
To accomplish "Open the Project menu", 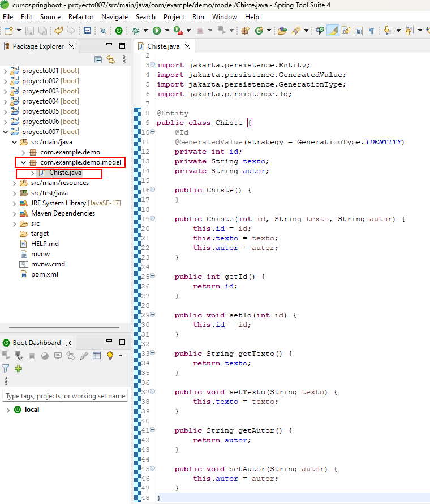I will [x=174, y=17].
